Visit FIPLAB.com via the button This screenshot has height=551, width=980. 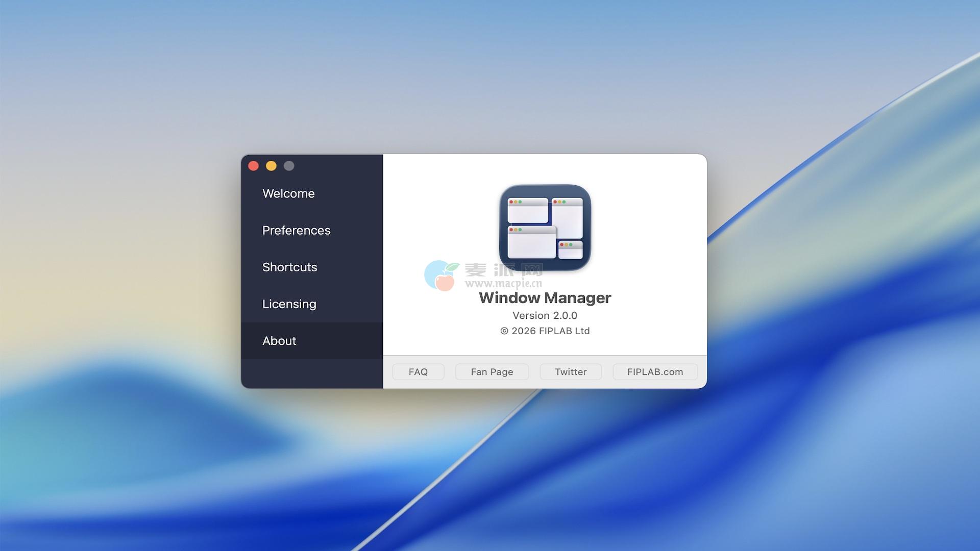pos(655,372)
